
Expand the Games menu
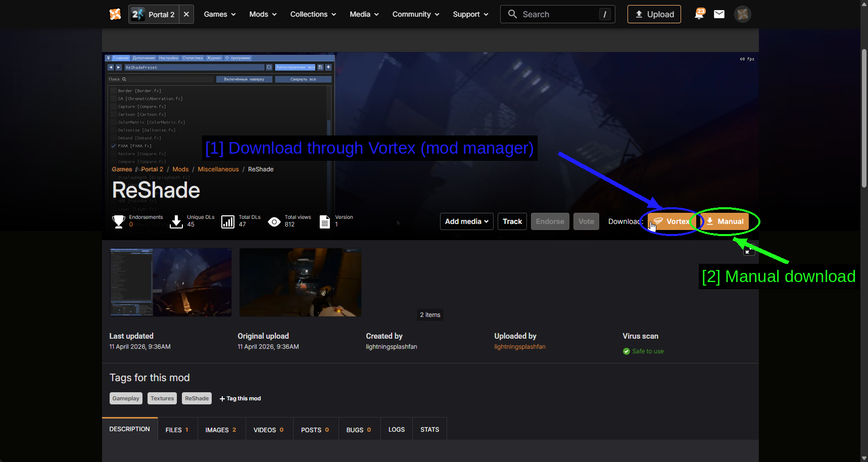click(x=220, y=14)
